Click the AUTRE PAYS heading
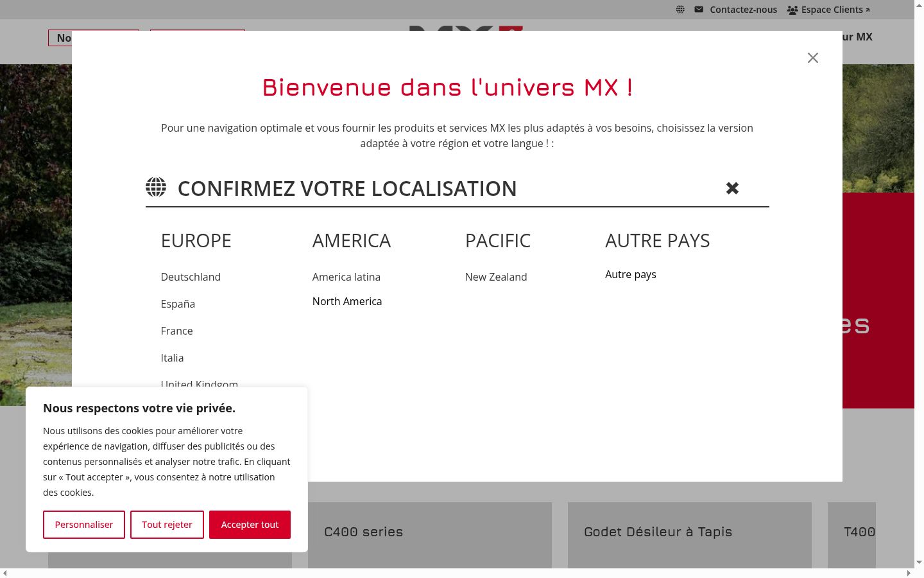Viewport: 924px width, 578px height. 658,240
